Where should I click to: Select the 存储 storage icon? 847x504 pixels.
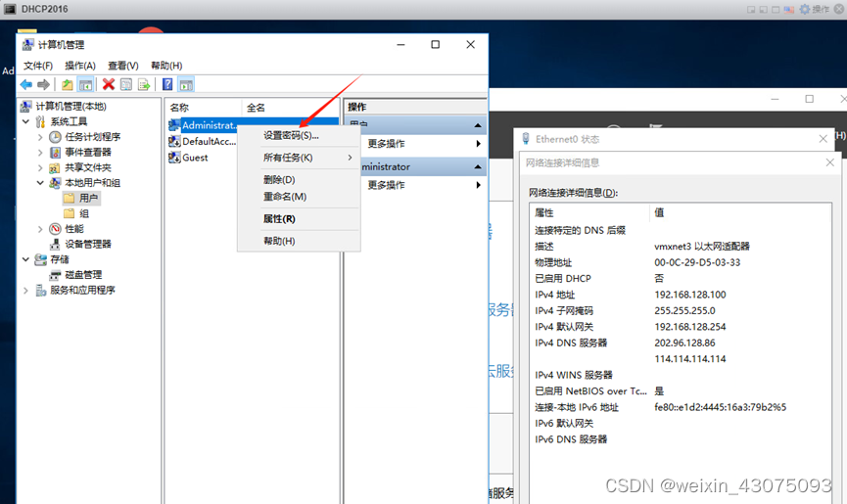click(41, 259)
